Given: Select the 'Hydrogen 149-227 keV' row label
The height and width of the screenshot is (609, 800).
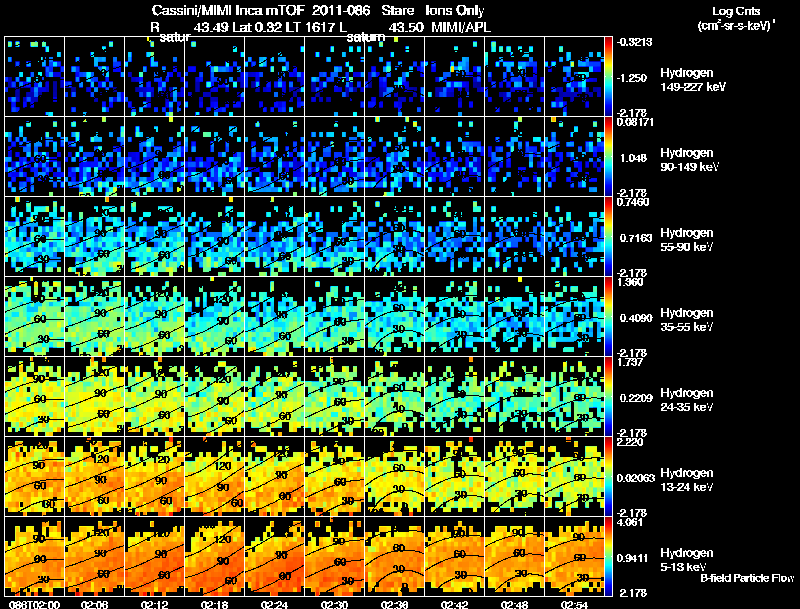Looking at the screenshot, I should 692,80.
